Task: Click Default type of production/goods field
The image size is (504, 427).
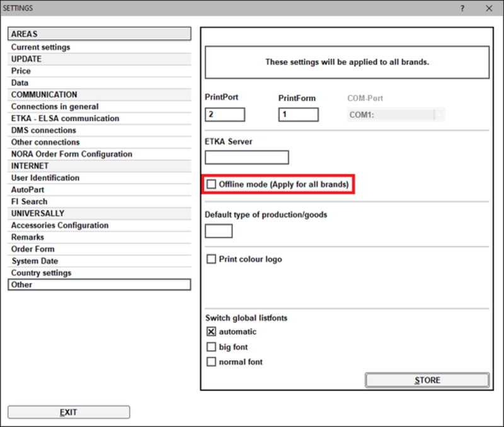Action: pos(219,231)
